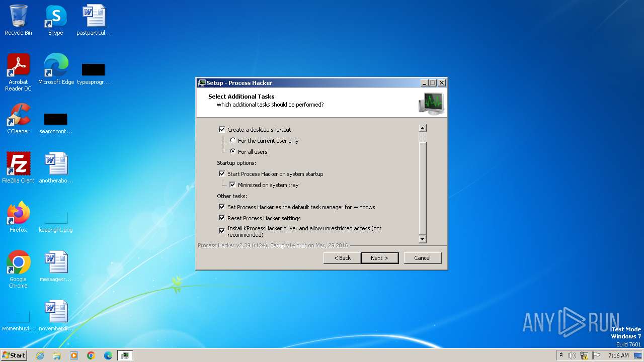This screenshot has width=644, height=362.
Task: Select the keepright.png file icon
Action: 56,222
